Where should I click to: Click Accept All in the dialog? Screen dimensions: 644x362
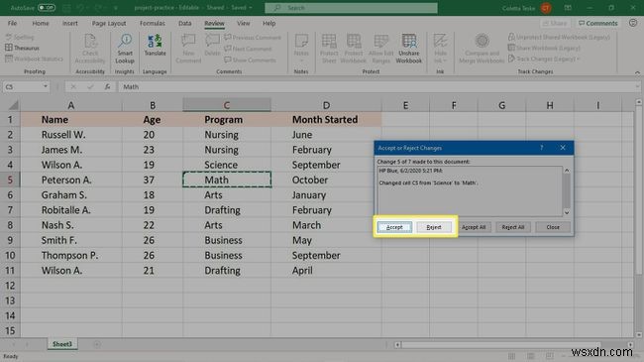click(x=474, y=227)
